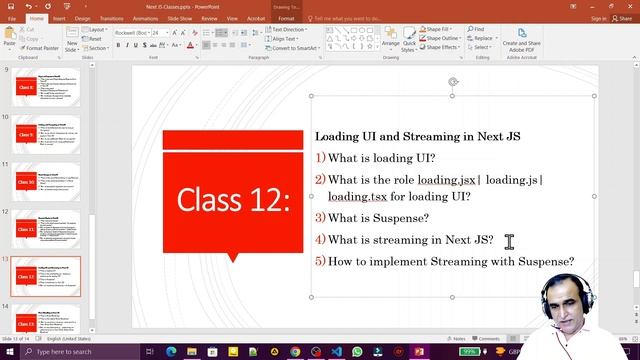Click the Save icon in the title bar
This screenshot has height=360, width=640.
[11, 7]
